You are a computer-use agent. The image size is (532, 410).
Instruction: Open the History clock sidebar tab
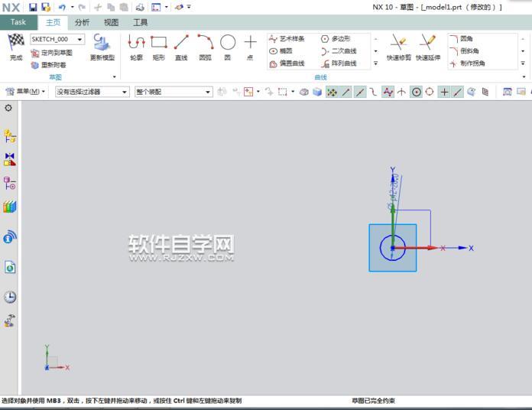(10, 297)
